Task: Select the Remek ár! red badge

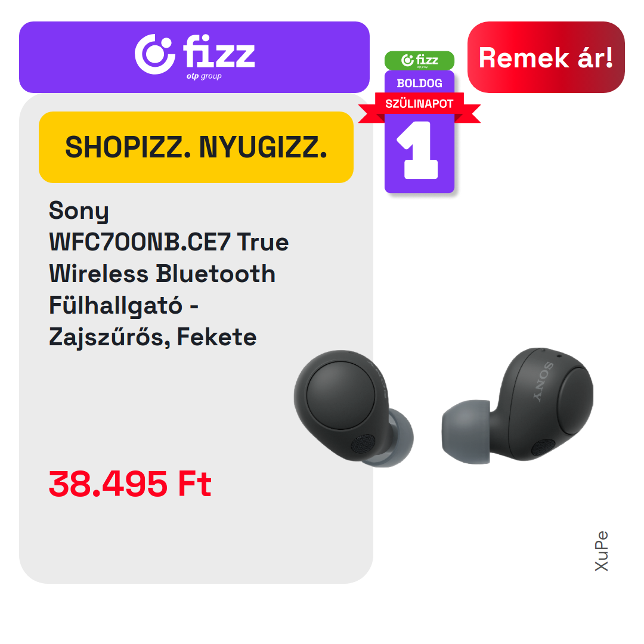Action: coord(546,57)
